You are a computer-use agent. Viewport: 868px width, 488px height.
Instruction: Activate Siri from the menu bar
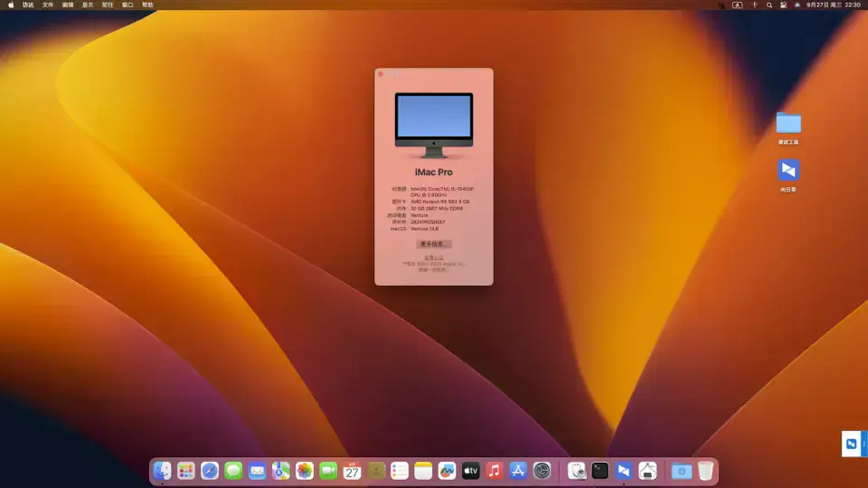[797, 5]
